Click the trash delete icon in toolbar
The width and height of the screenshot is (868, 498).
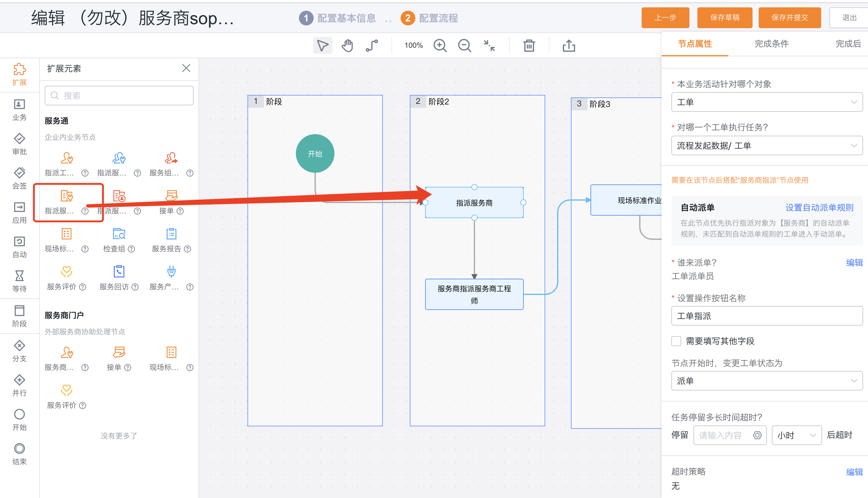pyautogui.click(x=529, y=46)
